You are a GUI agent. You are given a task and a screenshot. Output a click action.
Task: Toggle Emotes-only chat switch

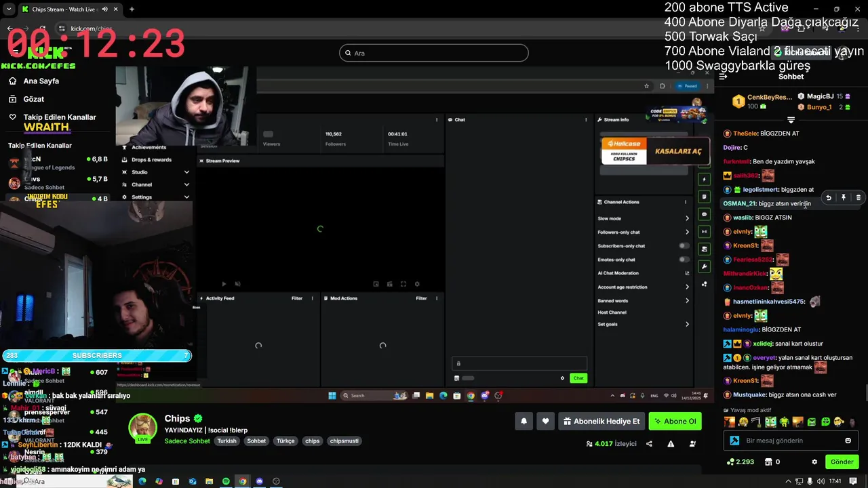click(x=684, y=260)
